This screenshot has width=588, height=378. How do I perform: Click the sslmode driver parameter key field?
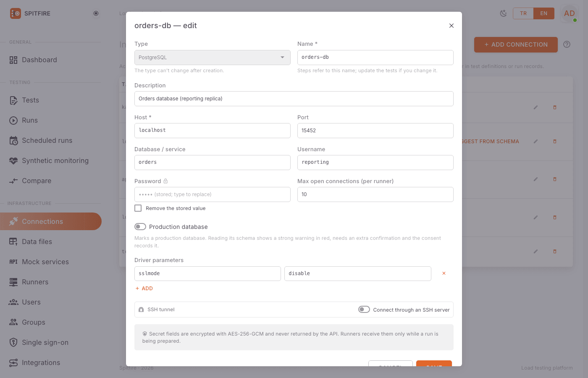207,273
